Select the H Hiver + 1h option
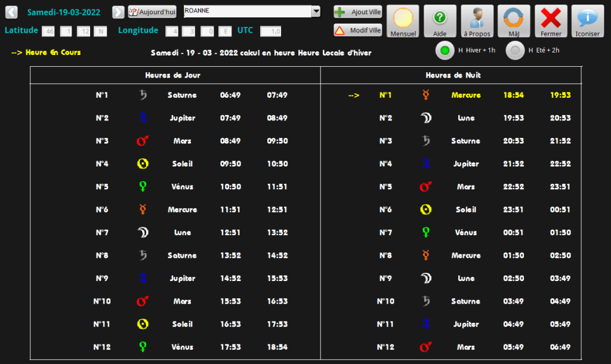The height and width of the screenshot is (364, 611). (x=445, y=51)
